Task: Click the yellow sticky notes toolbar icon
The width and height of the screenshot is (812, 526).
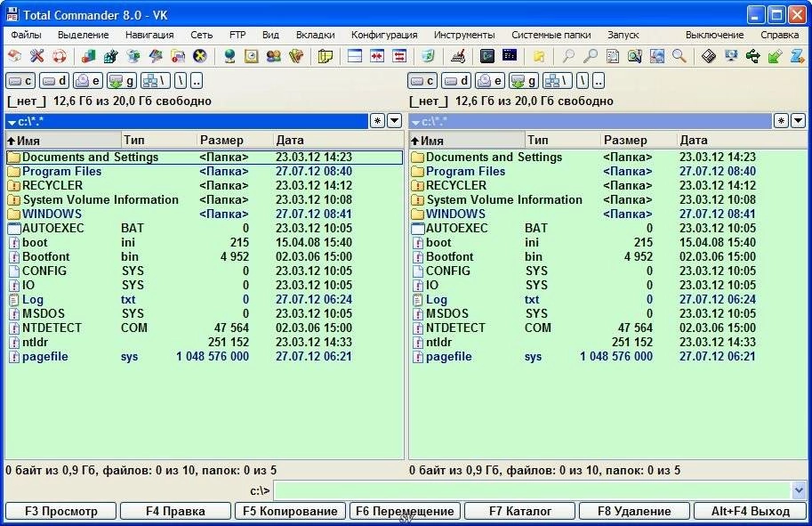Action: [326, 55]
